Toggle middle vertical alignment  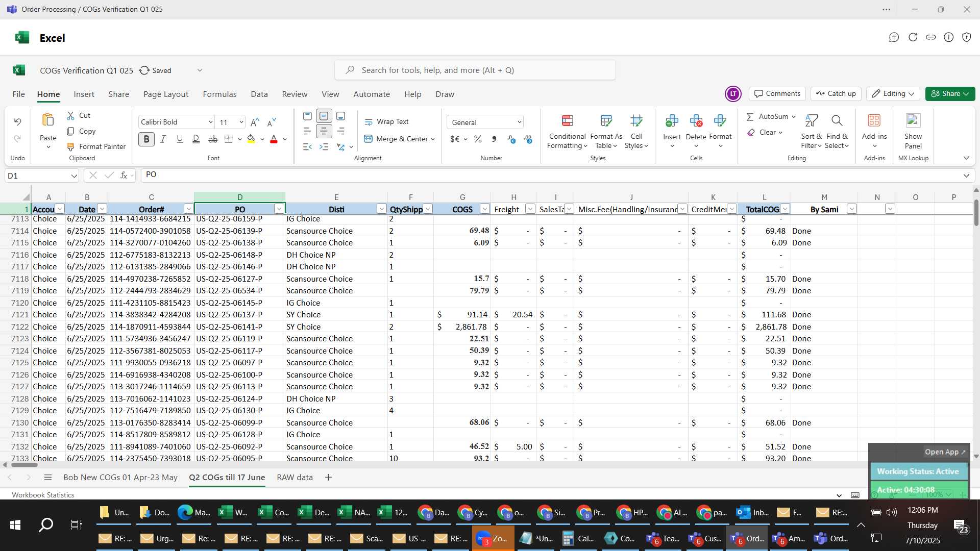[x=324, y=116]
